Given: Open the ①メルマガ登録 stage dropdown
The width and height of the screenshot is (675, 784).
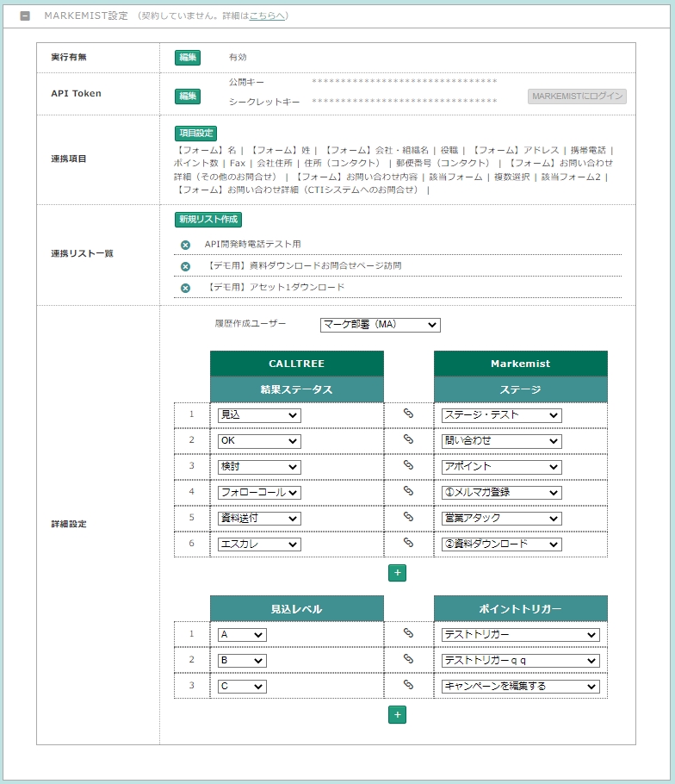Looking at the screenshot, I should (x=502, y=493).
